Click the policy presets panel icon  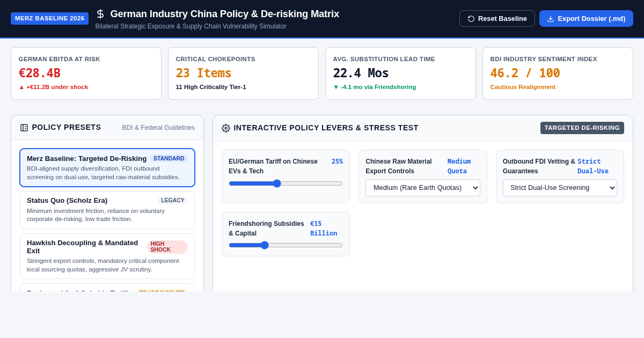[x=24, y=128]
